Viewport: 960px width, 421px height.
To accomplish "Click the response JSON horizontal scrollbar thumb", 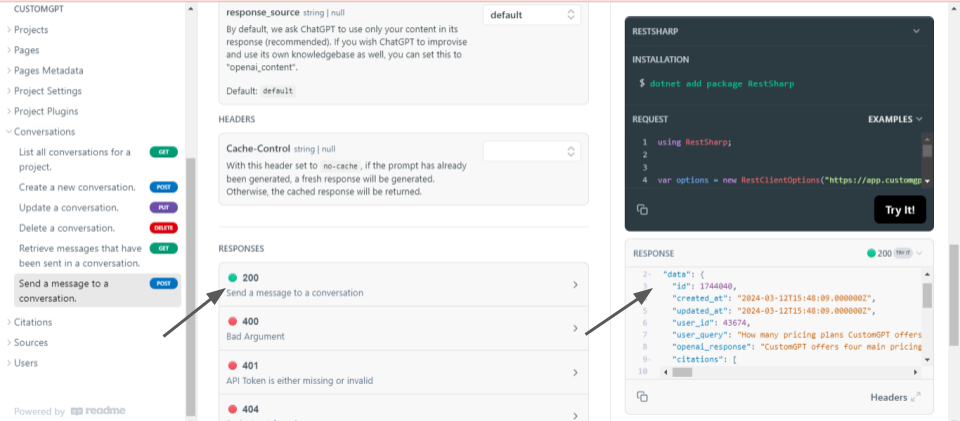I will [x=681, y=372].
